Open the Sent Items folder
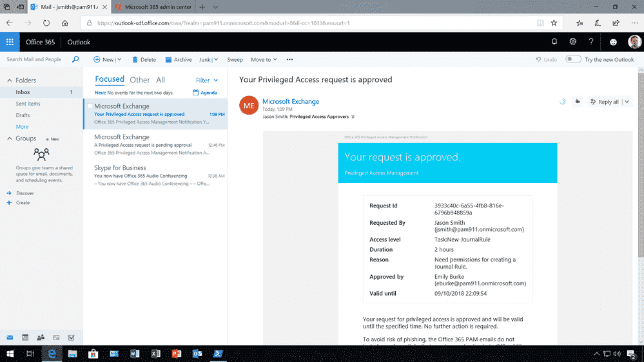Image resolution: width=644 pixels, height=362 pixels. [x=28, y=104]
